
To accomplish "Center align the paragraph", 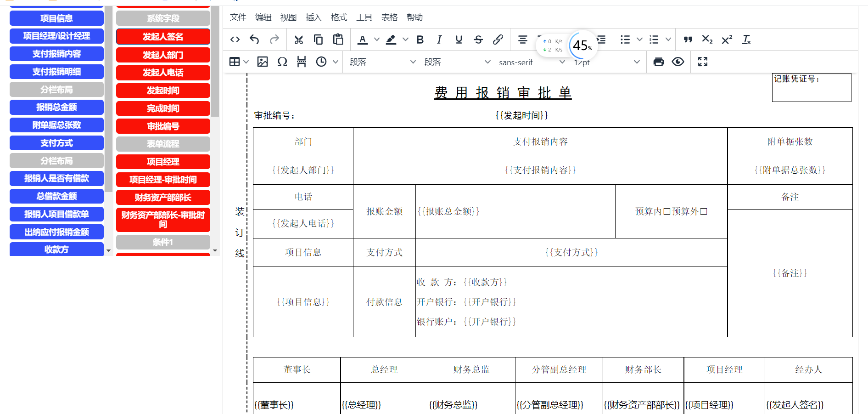I will pos(522,40).
